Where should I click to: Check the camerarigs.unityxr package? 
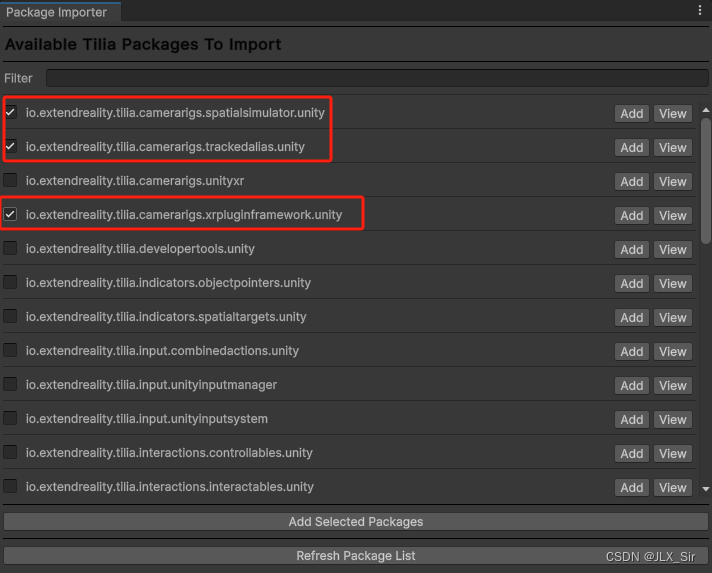tap(10, 180)
